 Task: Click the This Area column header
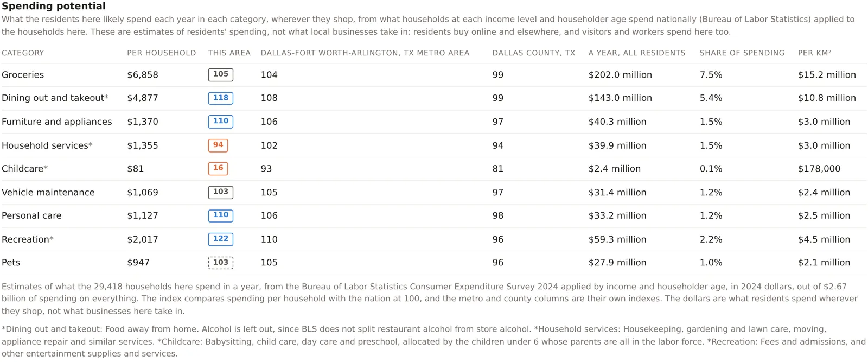[x=229, y=53]
